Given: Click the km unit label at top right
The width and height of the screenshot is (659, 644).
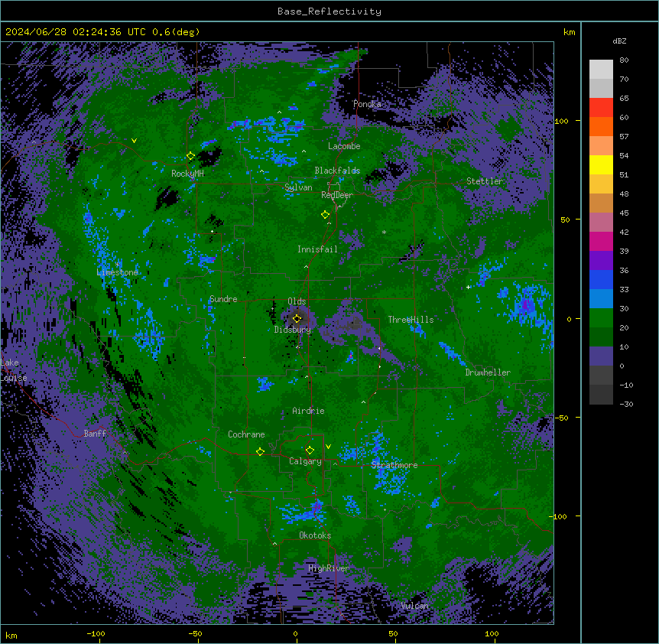Looking at the screenshot, I should click(x=569, y=32).
